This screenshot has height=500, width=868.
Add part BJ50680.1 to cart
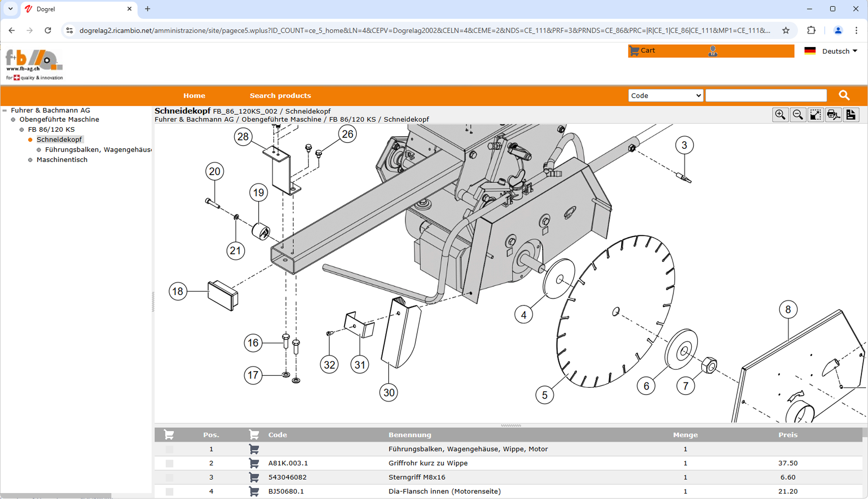click(x=254, y=491)
